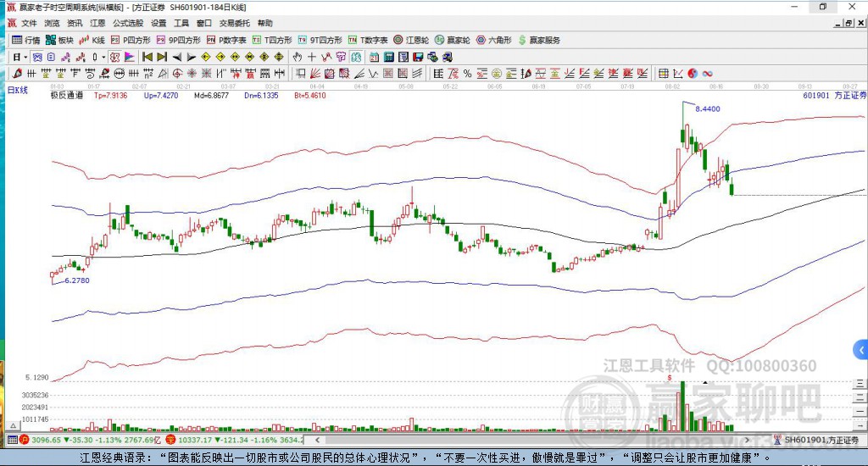The width and height of the screenshot is (868, 466).
Task: Open the 赢家轮 tool
Action: (x=453, y=40)
